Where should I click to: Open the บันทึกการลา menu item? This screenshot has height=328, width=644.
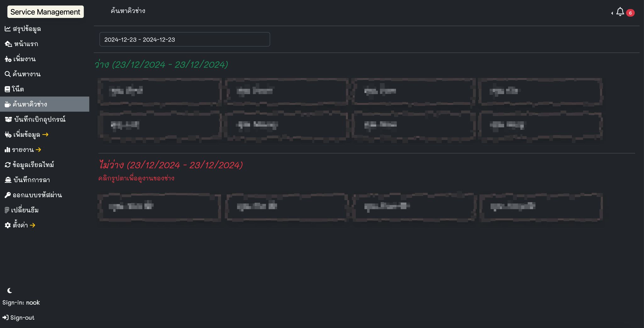pos(31,180)
